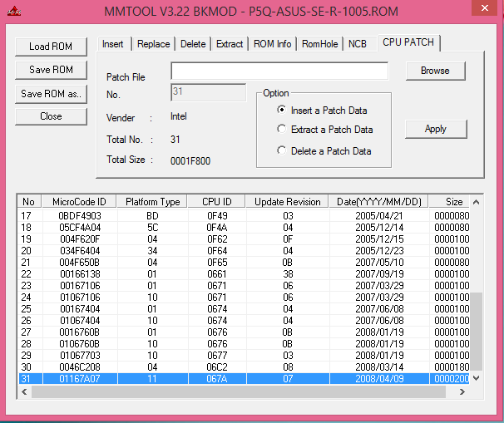
Task: Select row 24 with MicroCode 01067106
Action: tap(244, 297)
